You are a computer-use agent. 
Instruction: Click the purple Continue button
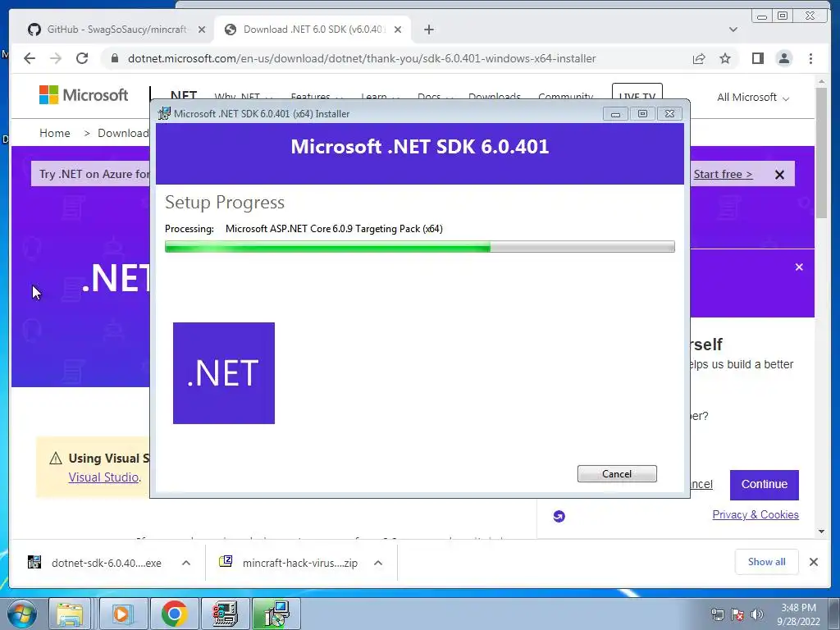pyautogui.click(x=764, y=484)
